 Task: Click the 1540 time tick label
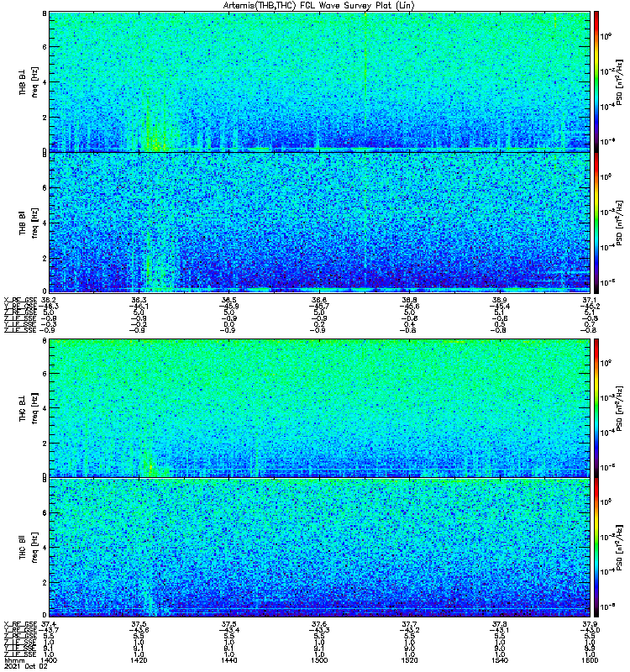click(500, 660)
